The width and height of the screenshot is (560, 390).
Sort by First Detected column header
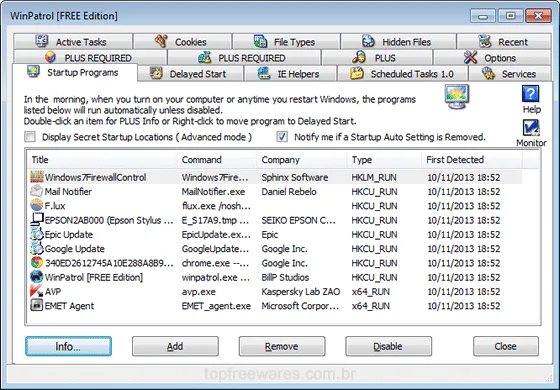[472, 160]
